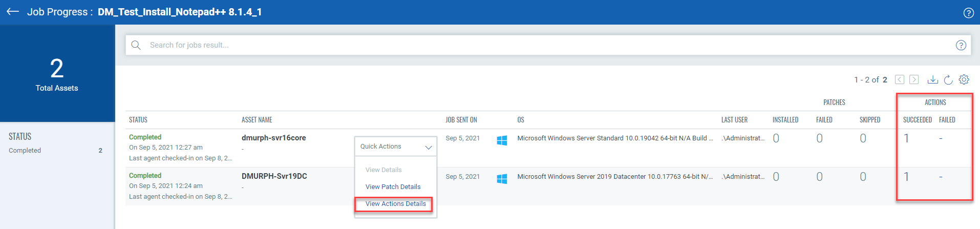Image resolution: width=980 pixels, height=229 pixels.
Task: Select View Patch Details menu entry
Action: pyautogui.click(x=393, y=186)
